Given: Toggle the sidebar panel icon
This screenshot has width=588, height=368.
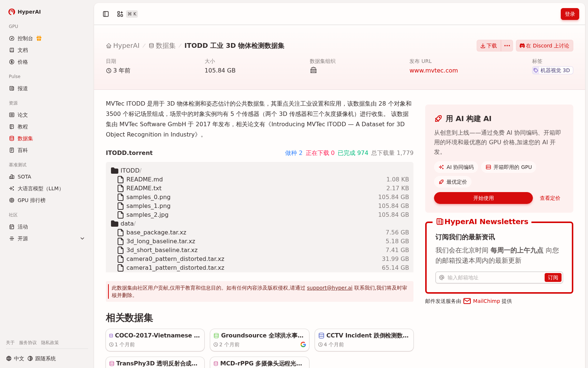Looking at the screenshot, I should click(106, 14).
